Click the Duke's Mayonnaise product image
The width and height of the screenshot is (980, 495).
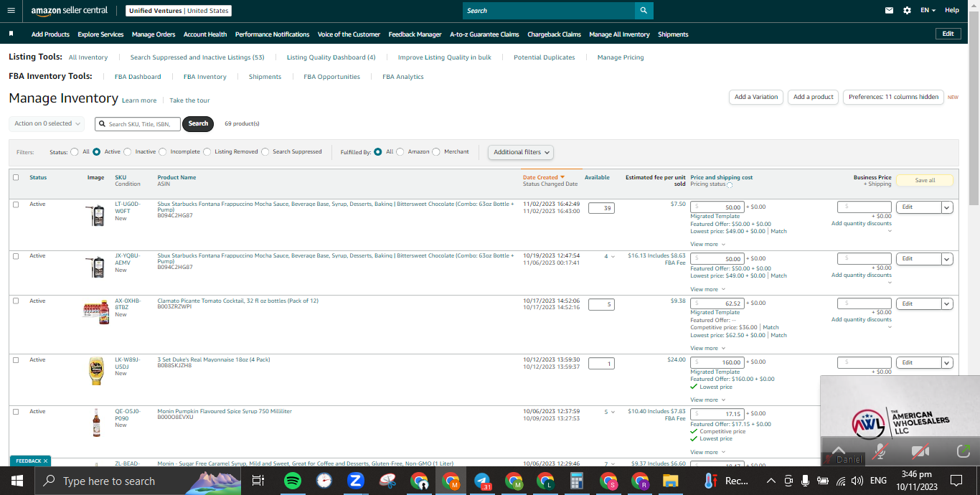96,371
